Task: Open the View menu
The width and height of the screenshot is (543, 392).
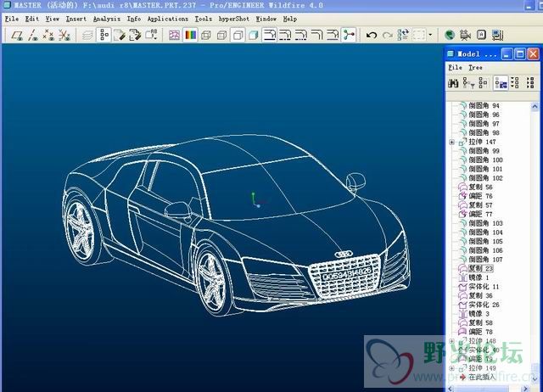Action: point(53,19)
